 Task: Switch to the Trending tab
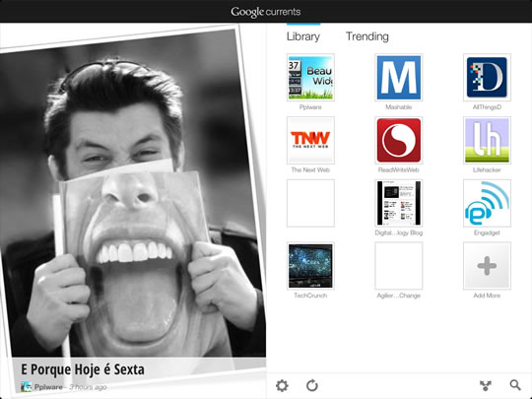(x=367, y=36)
